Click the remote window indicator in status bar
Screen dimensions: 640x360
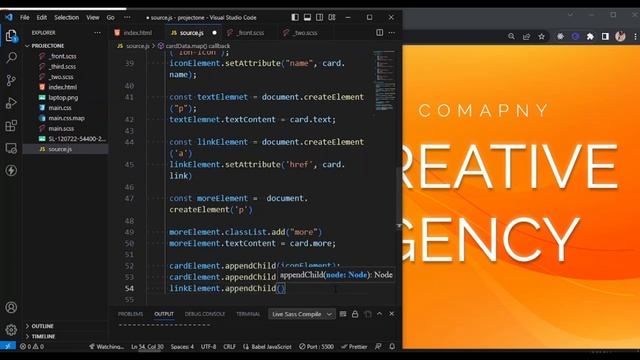(x=8, y=347)
